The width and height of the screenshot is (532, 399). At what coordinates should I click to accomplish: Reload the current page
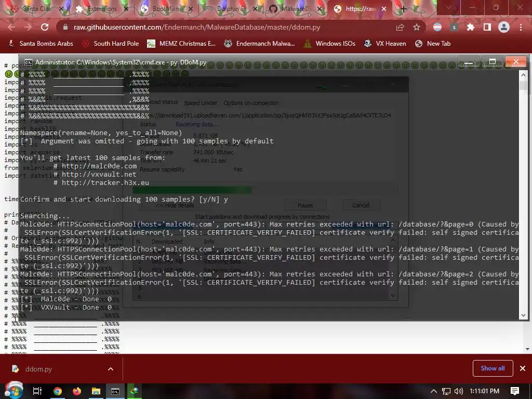pyautogui.click(x=45, y=27)
